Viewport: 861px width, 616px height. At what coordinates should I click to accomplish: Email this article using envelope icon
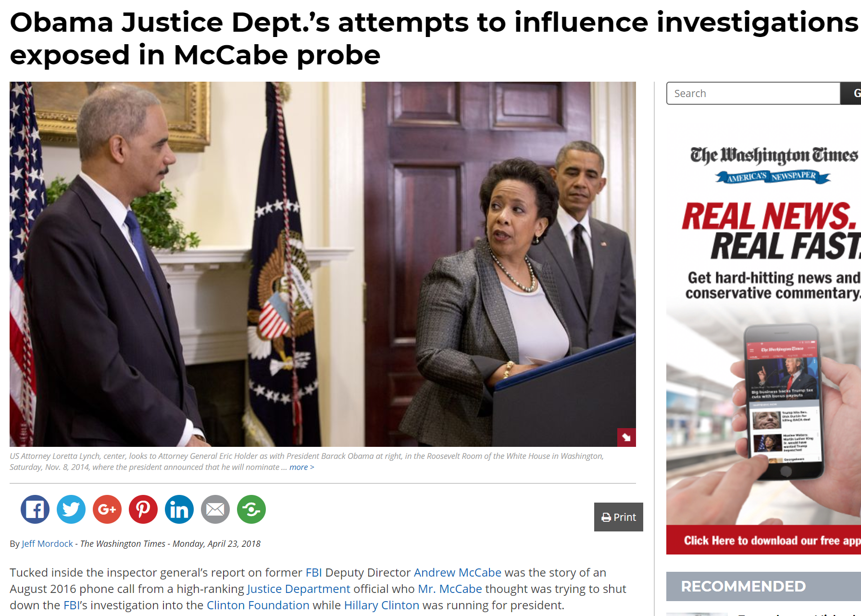pyautogui.click(x=215, y=509)
